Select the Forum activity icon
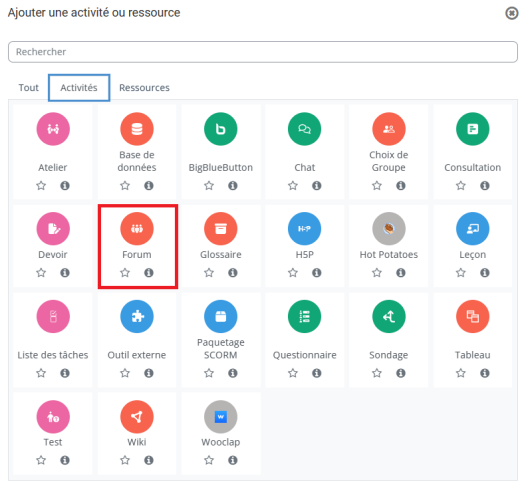 [x=137, y=229]
